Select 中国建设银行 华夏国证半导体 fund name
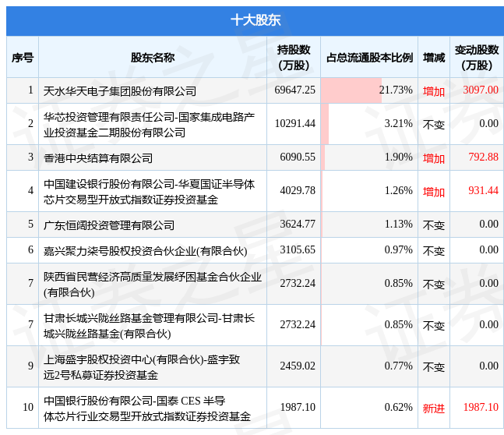The image size is (504, 435). [149, 192]
